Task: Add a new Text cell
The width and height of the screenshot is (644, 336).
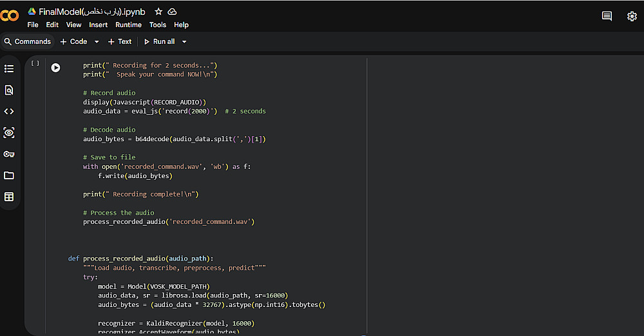Action: pyautogui.click(x=120, y=41)
